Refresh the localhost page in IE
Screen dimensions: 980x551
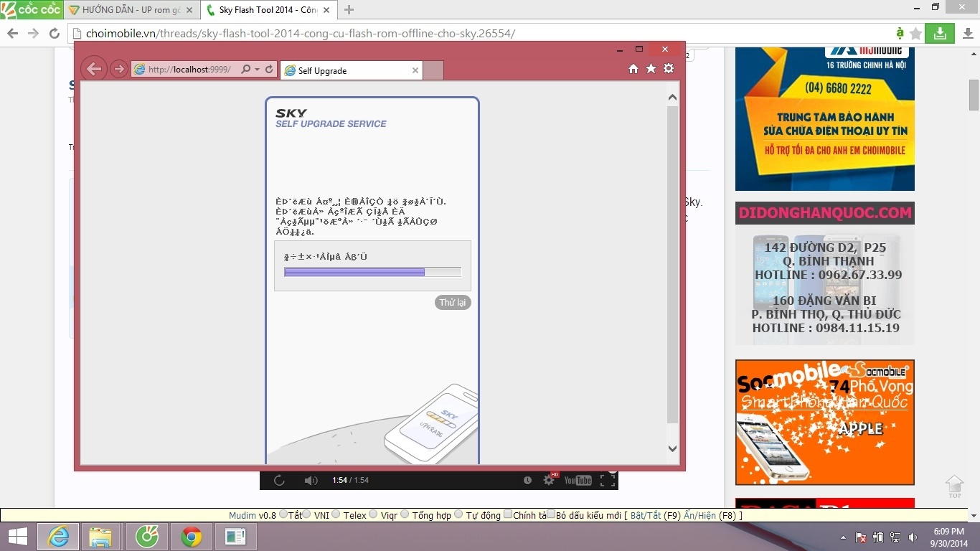269,70
